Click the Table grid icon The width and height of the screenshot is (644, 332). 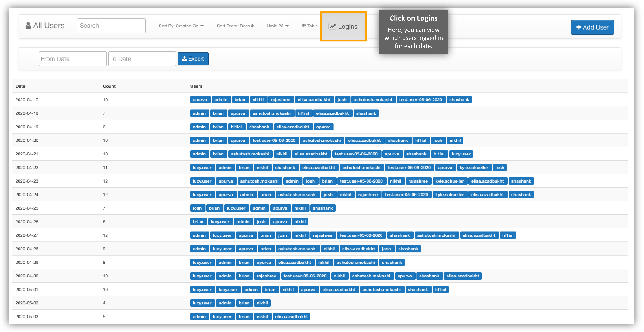[304, 26]
